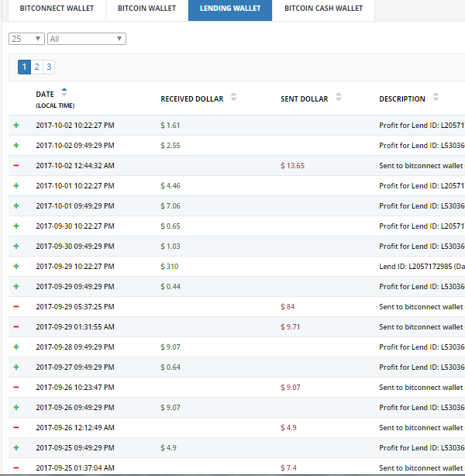Screen dimensions: 465x476
Task: Click the Lend ID: L2057172985 description
Action: point(422,267)
